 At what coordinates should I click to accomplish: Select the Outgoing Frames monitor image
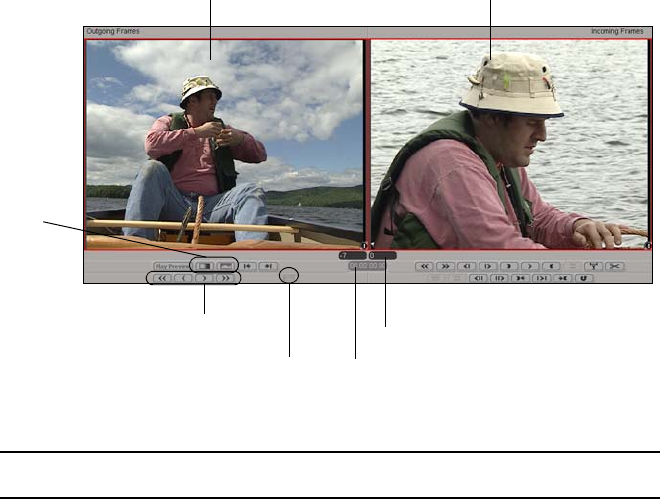225,145
